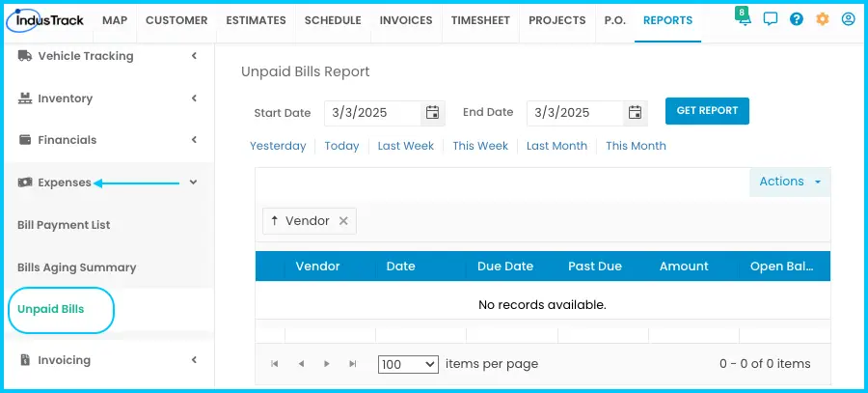Screen dimensions: 868x393
Task: Go to the next page of results
Action: (327, 364)
